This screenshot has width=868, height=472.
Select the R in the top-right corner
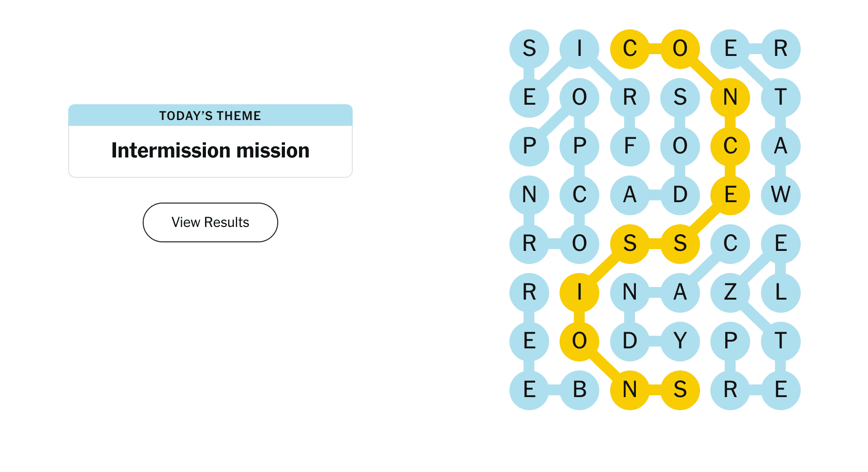(x=780, y=49)
